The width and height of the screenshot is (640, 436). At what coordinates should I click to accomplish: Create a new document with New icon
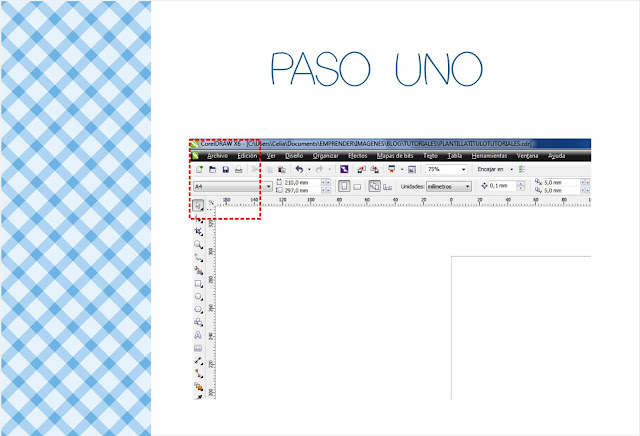(x=199, y=169)
